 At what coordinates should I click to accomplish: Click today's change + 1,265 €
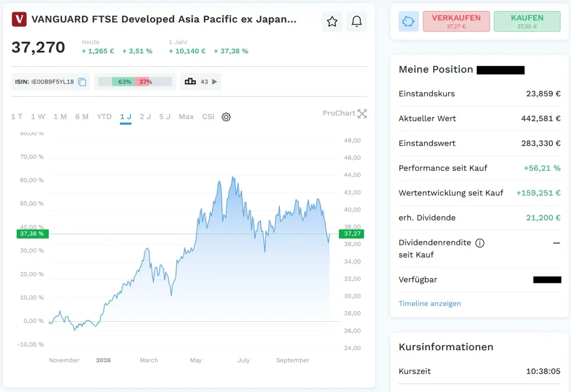[x=98, y=51]
